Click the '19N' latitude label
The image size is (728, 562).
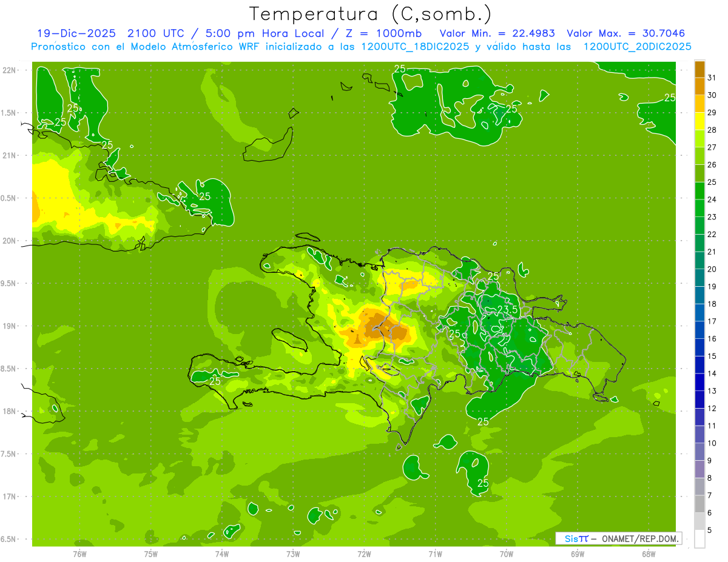click(x=10, y=326)
